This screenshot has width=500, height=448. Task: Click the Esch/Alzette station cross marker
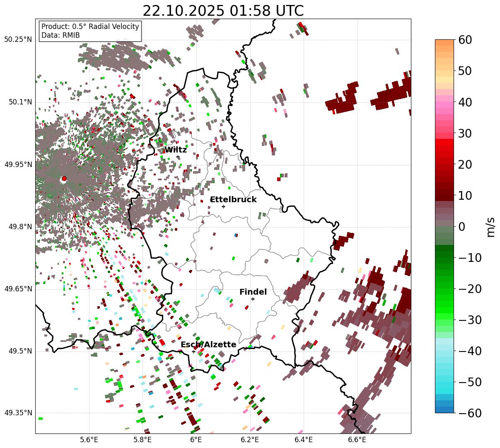click(193, 351)
